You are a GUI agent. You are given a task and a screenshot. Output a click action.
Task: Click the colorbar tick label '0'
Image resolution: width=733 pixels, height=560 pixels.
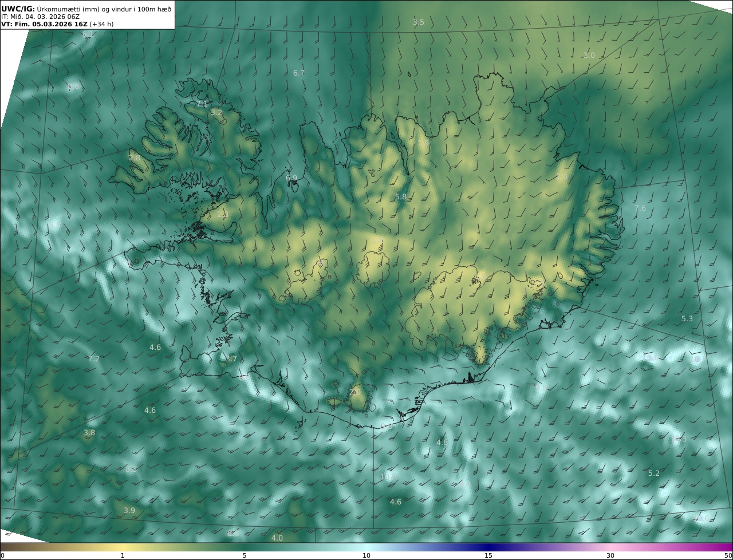(2, 555)
